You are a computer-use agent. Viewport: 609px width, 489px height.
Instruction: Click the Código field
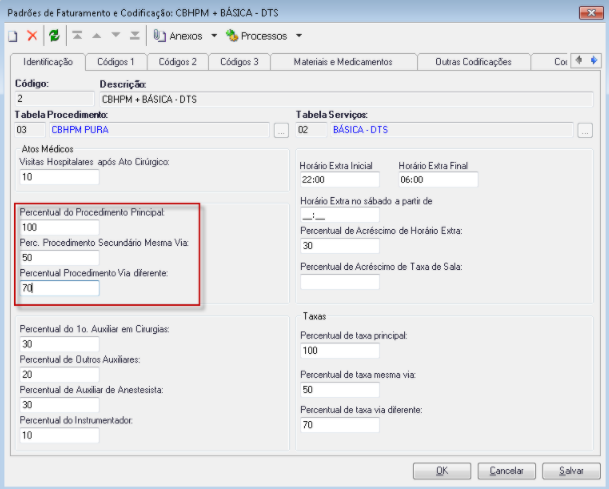point(55,99)
